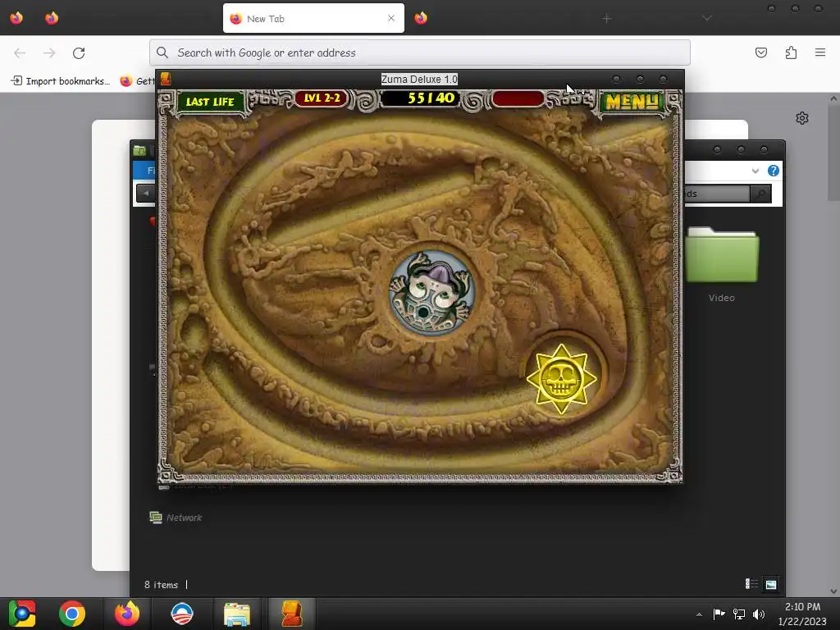
Task: Click the Zuma Deluxe title bar icon
Action: [166, 80]
